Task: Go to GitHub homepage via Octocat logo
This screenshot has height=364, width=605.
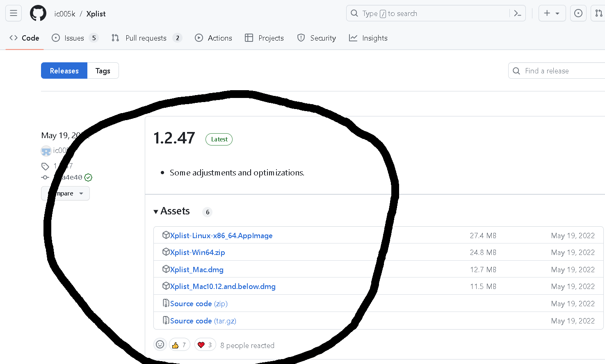Action: (38, 14)
